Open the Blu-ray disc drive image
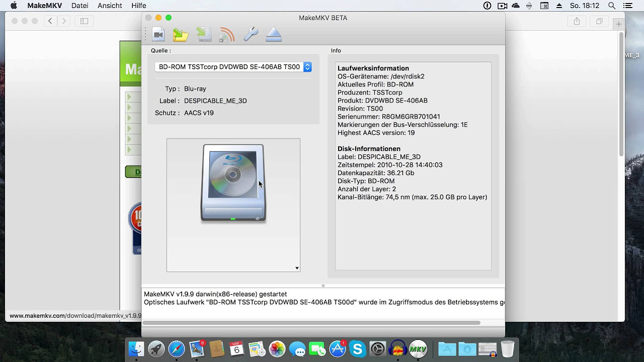Viewport: 644px width, 362px height. (233, 183)
